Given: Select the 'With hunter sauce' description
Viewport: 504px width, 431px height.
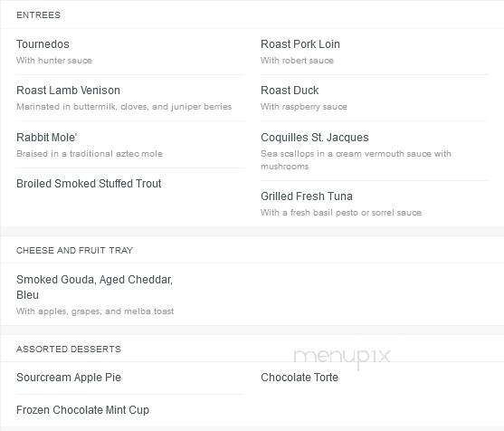Looking at the screenshot, I should coord(54,61).
